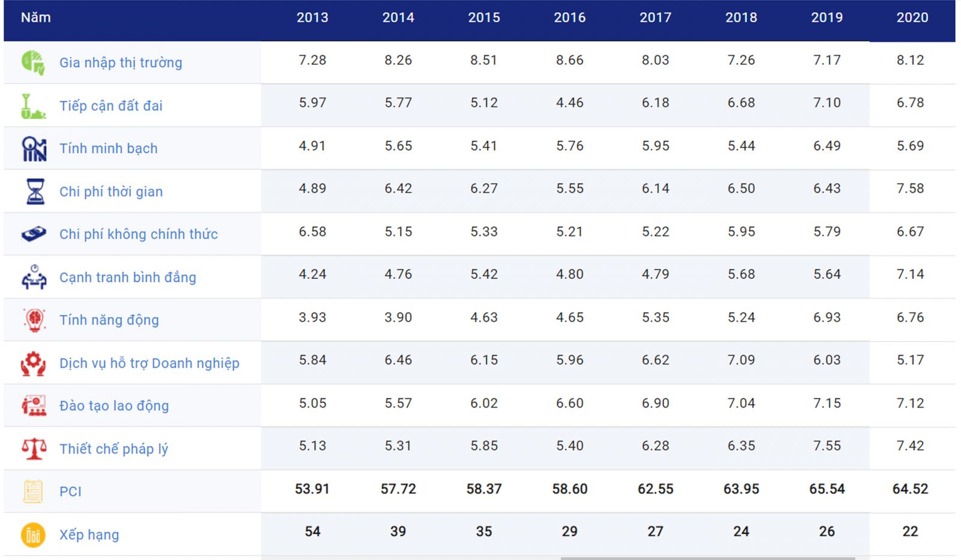Viewport: 961px width, 560px height.
Task: Click the 2020 column header
Action: pos(912,17)
